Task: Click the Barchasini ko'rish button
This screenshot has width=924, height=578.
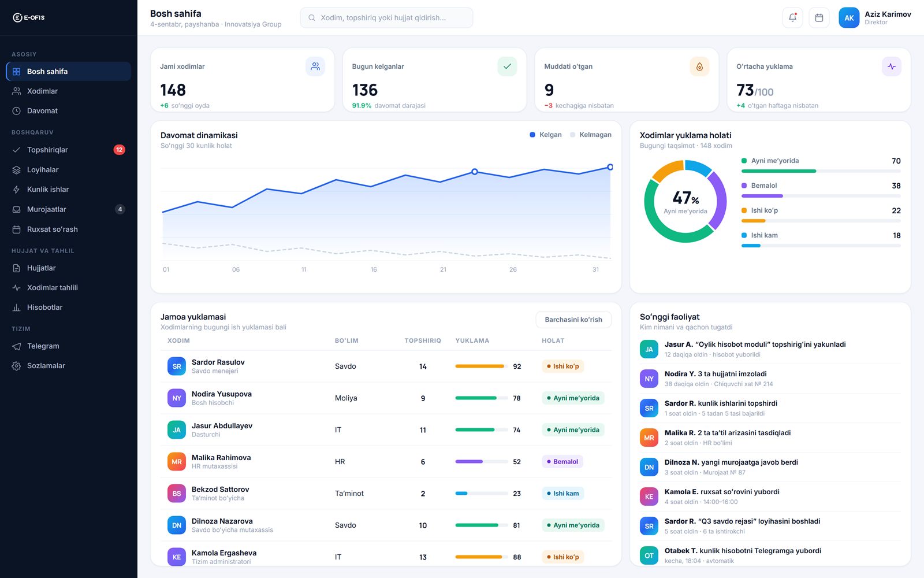Action: click(x=573, y=320)
